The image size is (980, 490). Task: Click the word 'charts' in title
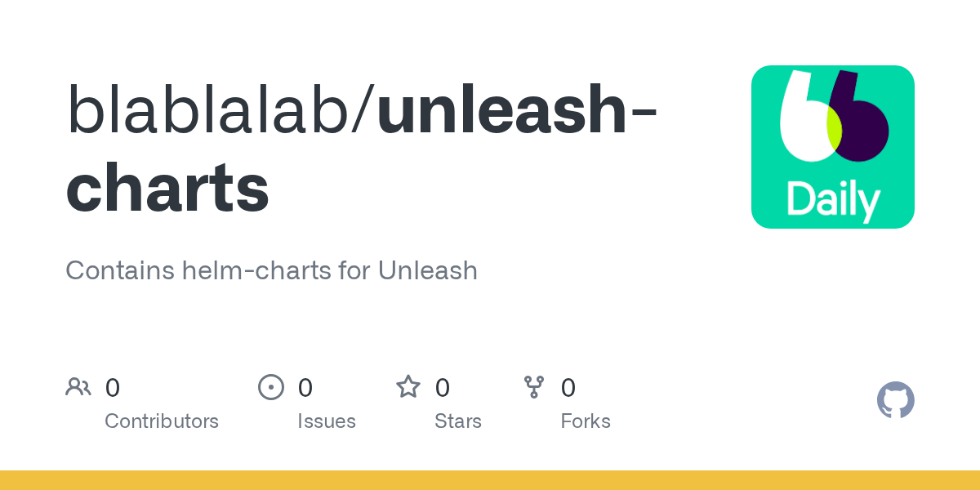coord(167,188)
